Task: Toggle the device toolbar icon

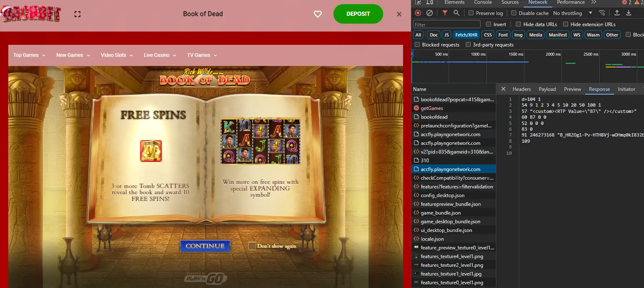Action: point(430,2)
